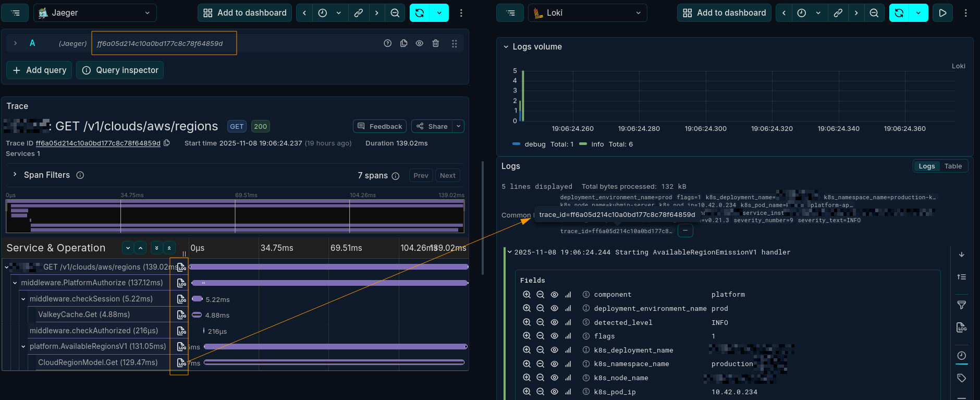
Task: Click the tag icon in logs sidebar
Action: (962, 378)
